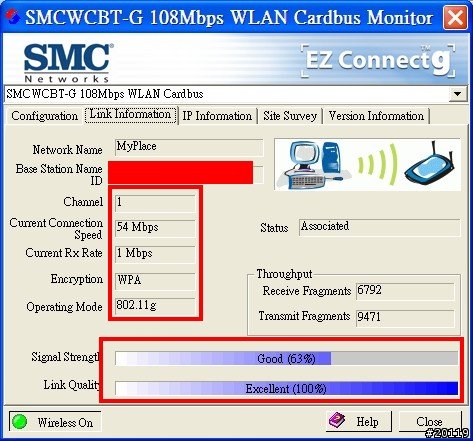Select the Link Information tab

(130, 114)
